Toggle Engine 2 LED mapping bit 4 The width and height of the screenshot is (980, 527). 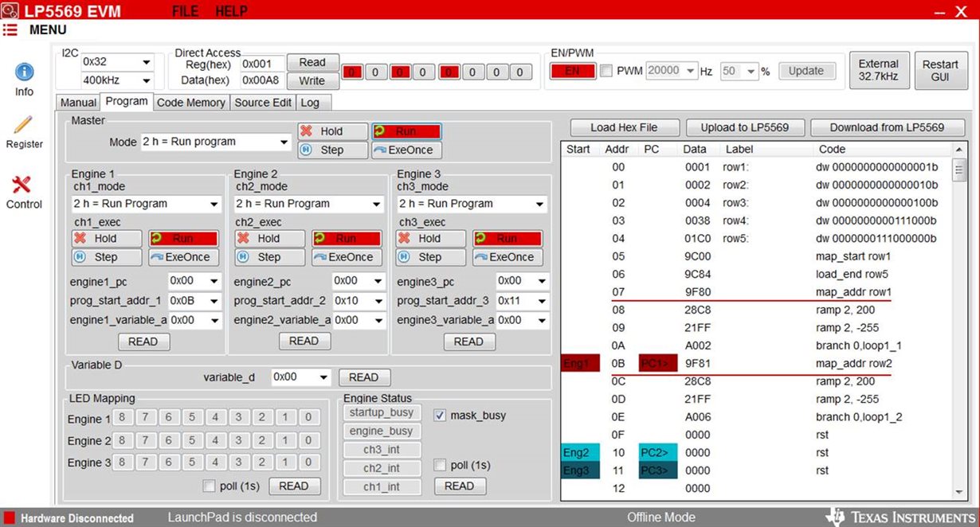pos(215,440)
